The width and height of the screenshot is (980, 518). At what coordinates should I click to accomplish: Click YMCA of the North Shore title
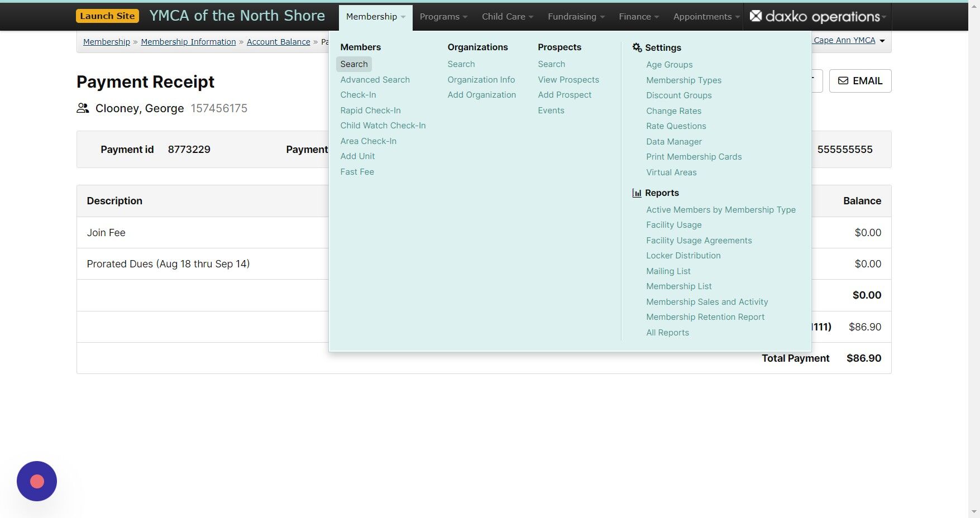point(237,16)
